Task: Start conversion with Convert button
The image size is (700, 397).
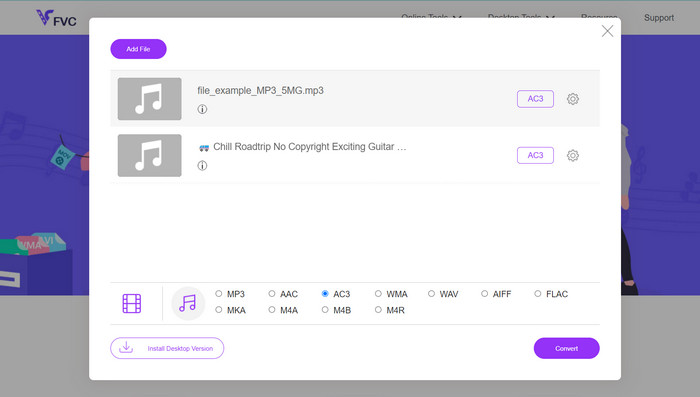Action: coord(567,348)
